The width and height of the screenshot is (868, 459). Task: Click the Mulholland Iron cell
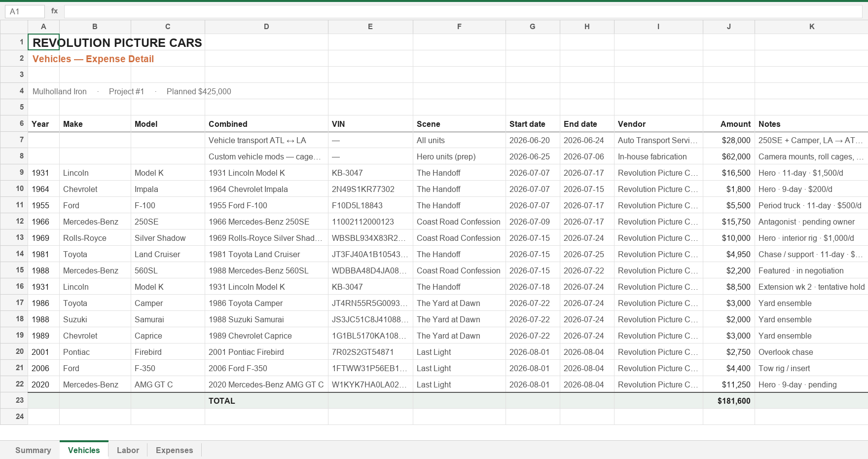[60, 91]
